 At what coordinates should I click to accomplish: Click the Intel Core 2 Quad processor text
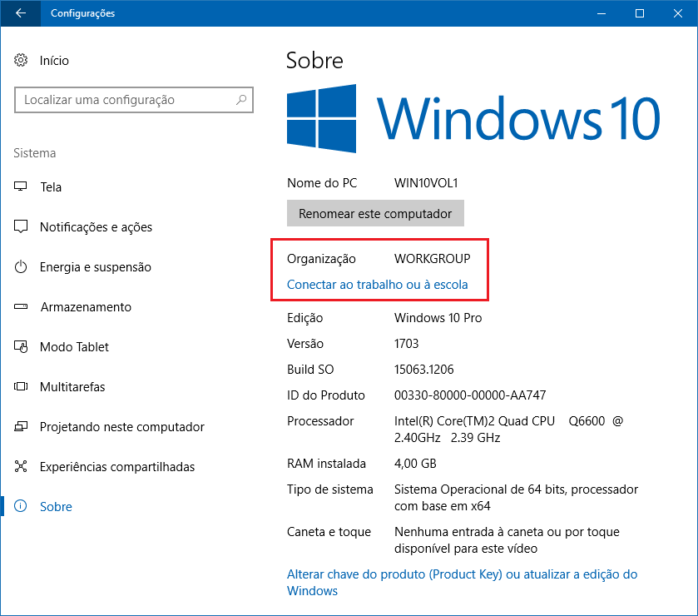click(x=508, y=430)
